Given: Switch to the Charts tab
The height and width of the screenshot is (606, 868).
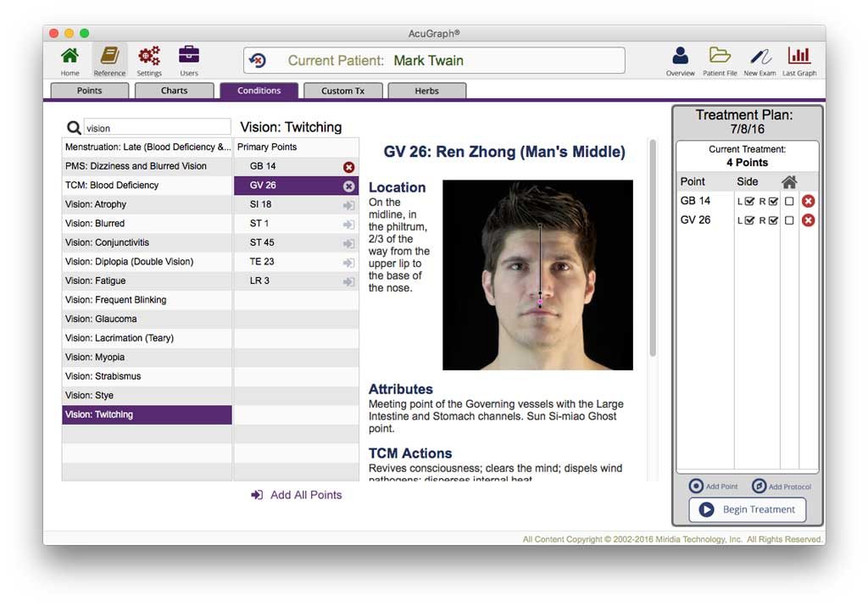Looking at the screenshot, I should coord(175,91).
